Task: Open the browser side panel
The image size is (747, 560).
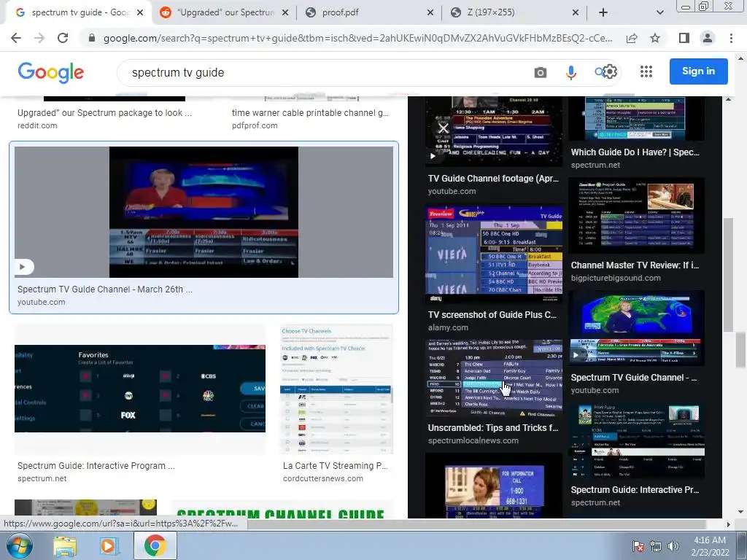Action: point(684,38)
